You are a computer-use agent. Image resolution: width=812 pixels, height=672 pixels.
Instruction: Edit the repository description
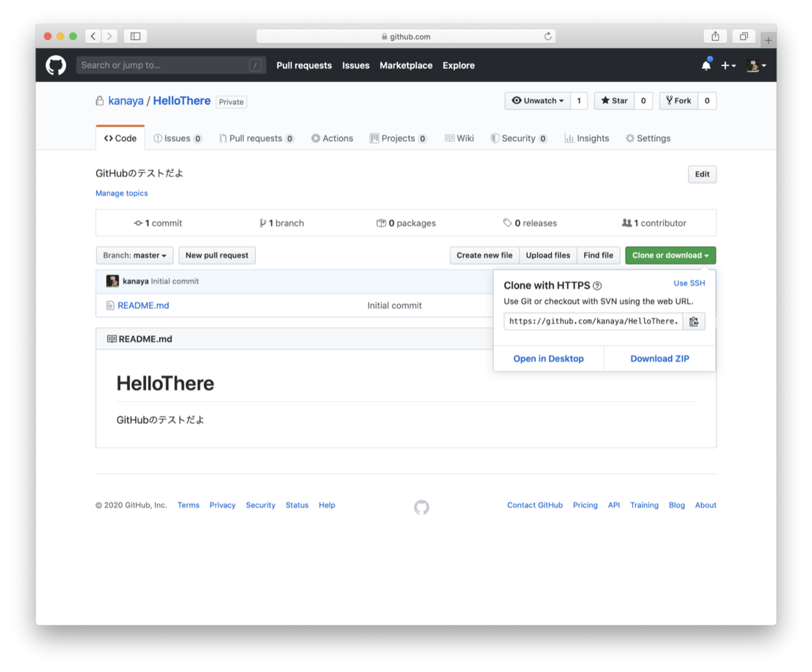tap(702, 174)
